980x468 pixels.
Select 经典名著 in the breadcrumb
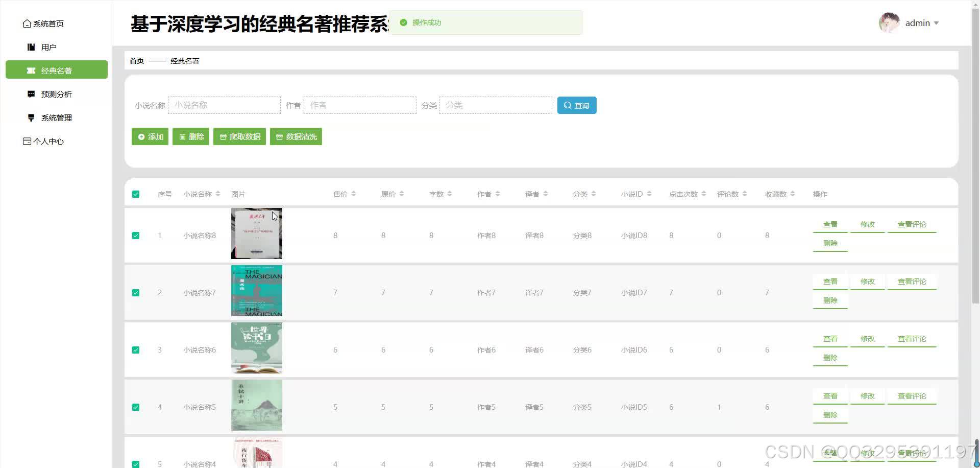point(185,60)
